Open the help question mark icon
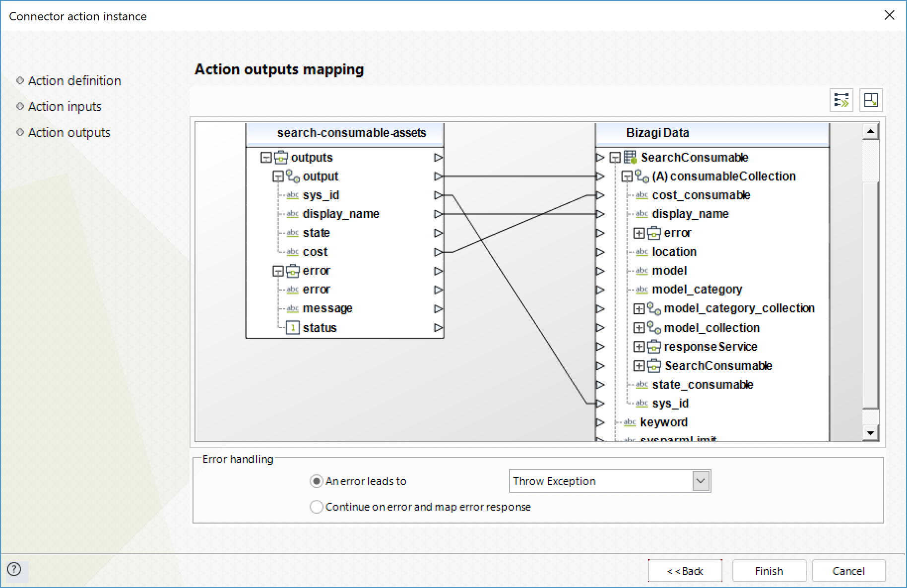Viewport: 907px width, 588px height. (14, 569)
